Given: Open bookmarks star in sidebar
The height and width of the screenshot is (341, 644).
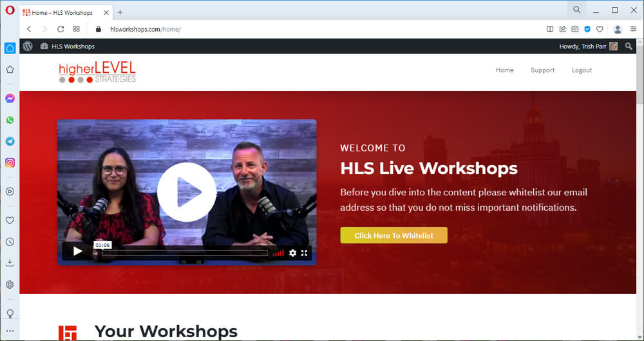Looking at the screenshot, I should tap(10, 70).
